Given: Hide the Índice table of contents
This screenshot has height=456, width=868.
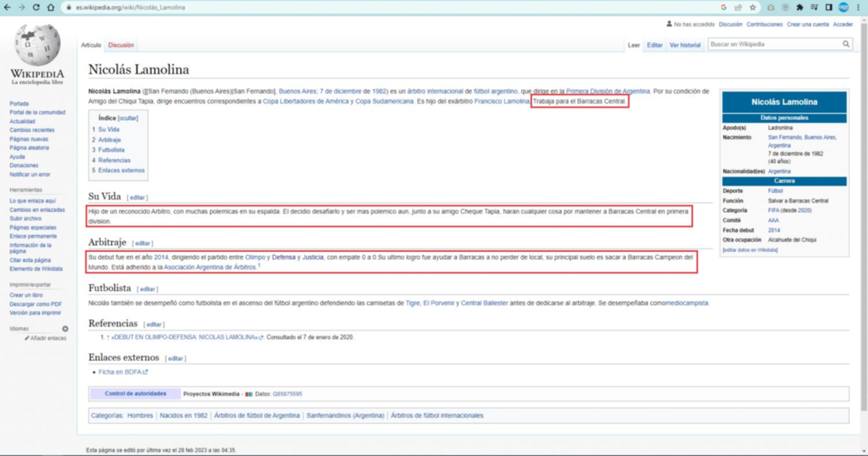Looking at the screenshot, I should point(128,117).
